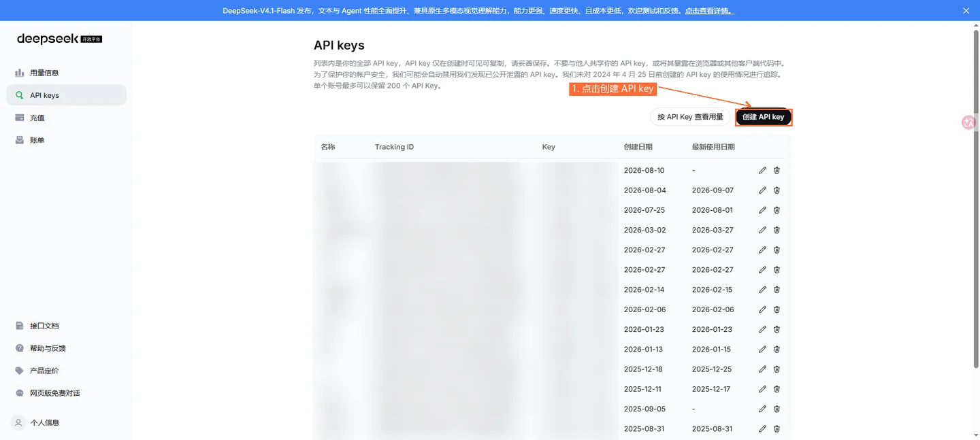Screen dimensions: 980x440
Task: Edit the key created on 2025-08-31
Action: click(x=762, y=429)
